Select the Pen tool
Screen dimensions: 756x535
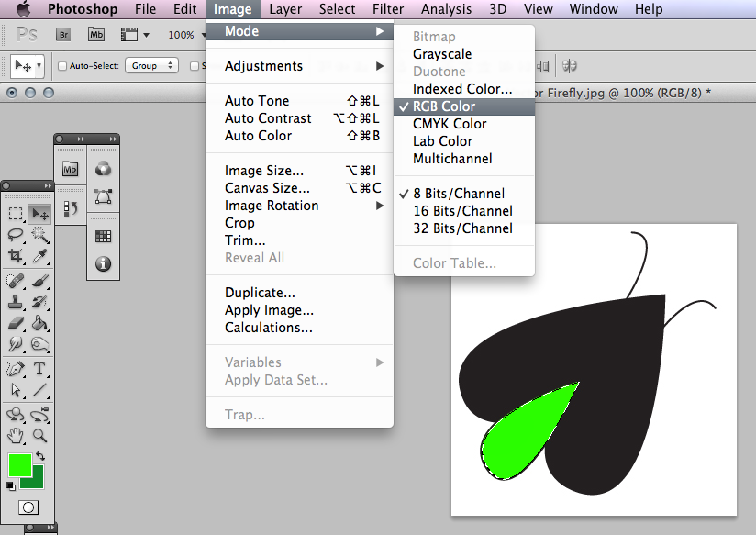click(x=16, y=369)
